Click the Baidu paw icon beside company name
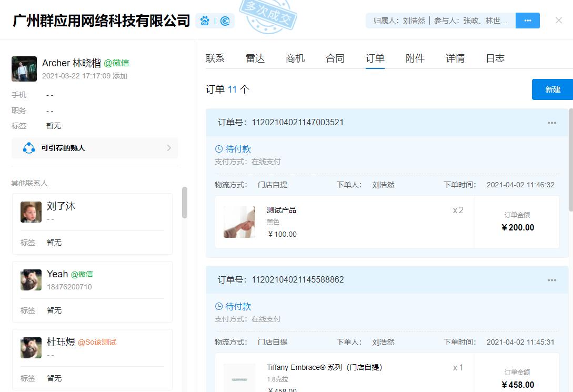This screenshot has height=392, width=573. coord(205,21)
